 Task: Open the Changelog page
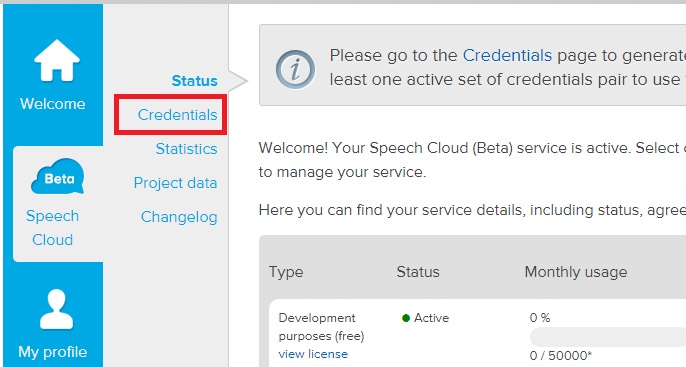click(179, 217)
